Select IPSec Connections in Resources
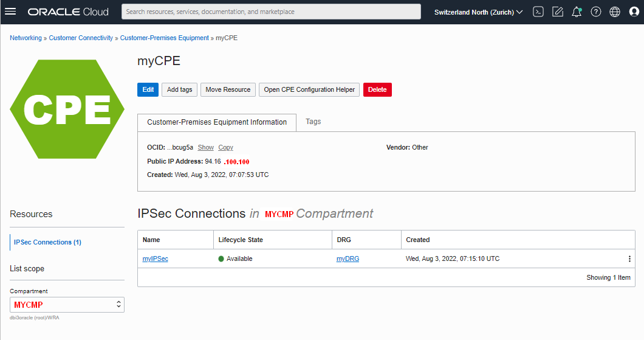The image size is (644, 340). [47, 242]
